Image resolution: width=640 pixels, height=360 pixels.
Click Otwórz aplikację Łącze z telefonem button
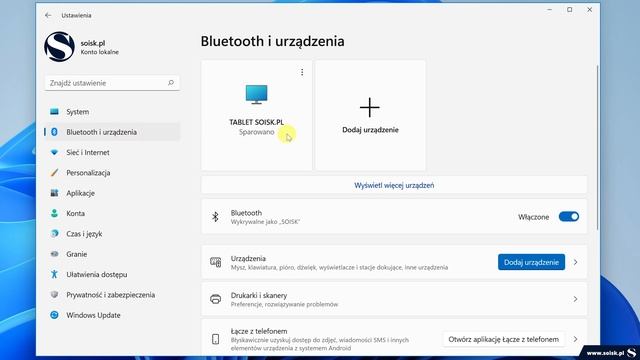coord(504,339)
